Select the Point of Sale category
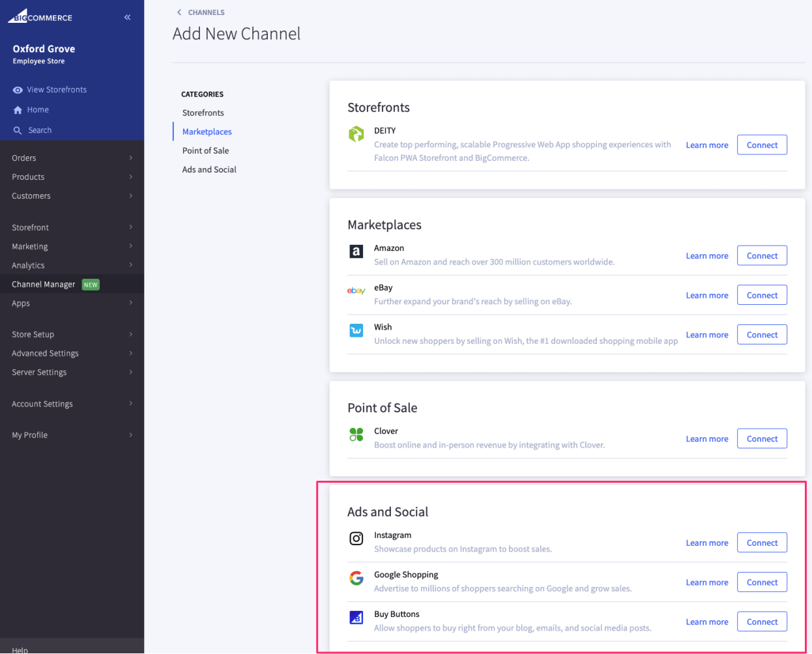The height and width of the screenshot is (654, 812). [x=206, y=150]
